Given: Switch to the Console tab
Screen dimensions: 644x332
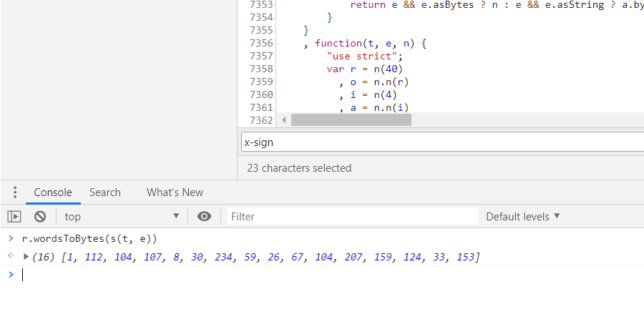Looking at the screenshot, I should (53, 192).
